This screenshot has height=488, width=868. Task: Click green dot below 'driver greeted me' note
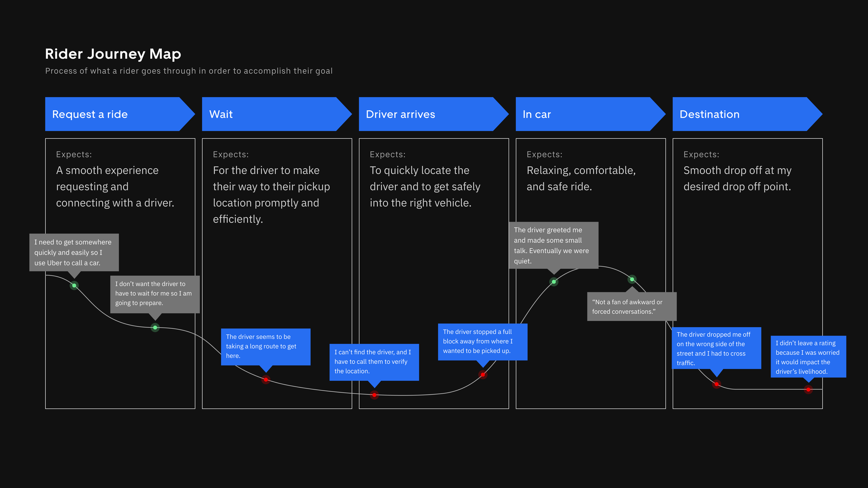click(554, 282)
